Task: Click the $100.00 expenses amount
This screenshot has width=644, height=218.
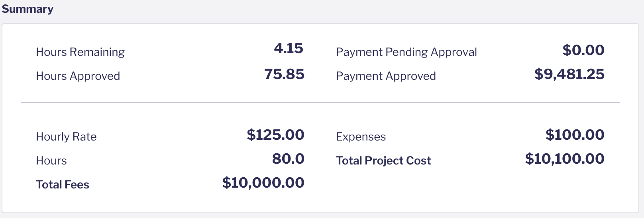Action: click(575, 135)
